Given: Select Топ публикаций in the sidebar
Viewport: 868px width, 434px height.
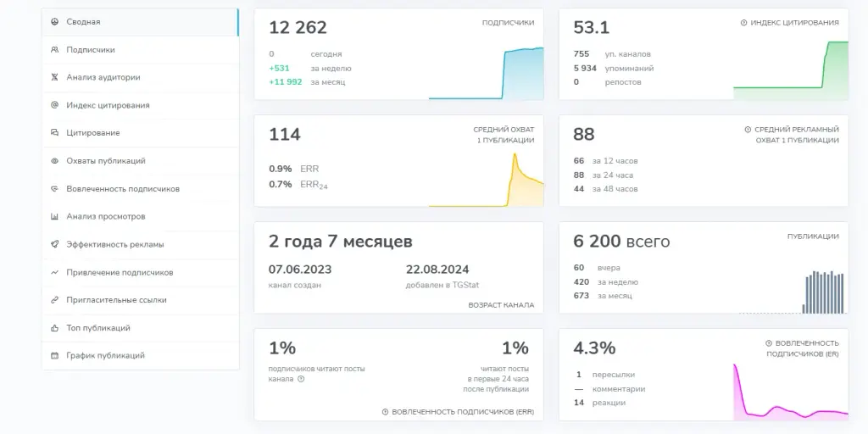Looking at the screenshot, I should tap(140, 328).
